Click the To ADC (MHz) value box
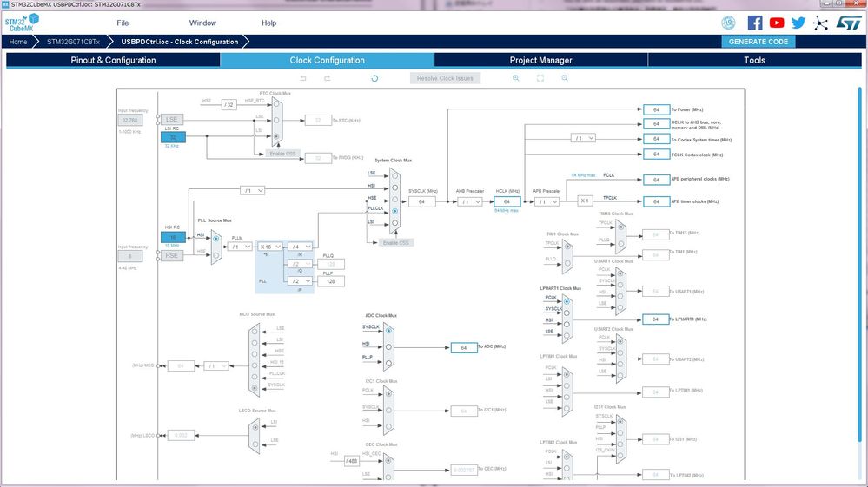Viewport: 868px width, 487px height. click(464, 348)
